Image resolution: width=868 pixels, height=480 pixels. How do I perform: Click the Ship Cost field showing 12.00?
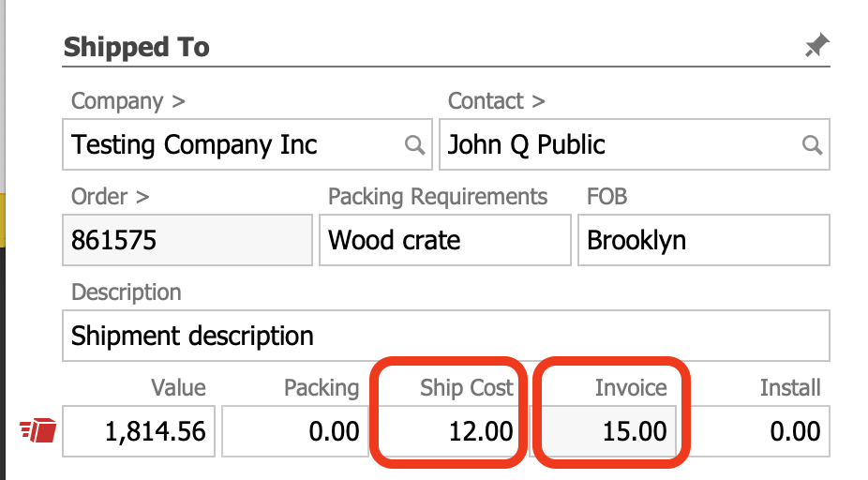446,431
